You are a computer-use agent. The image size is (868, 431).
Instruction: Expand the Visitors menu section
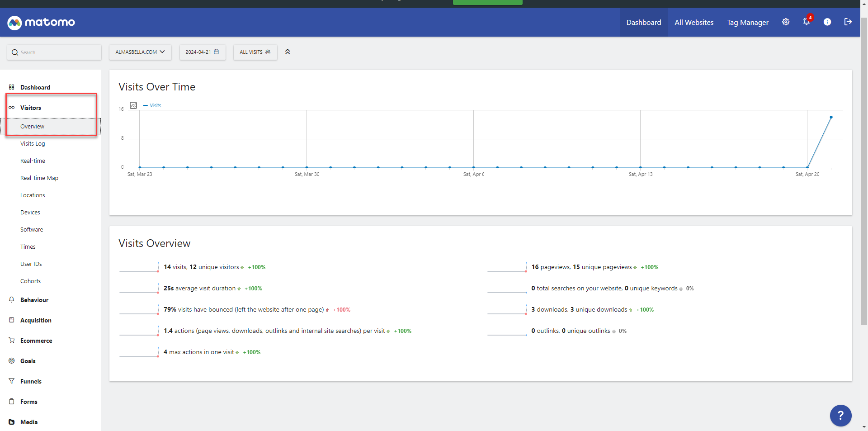[31, 108]
